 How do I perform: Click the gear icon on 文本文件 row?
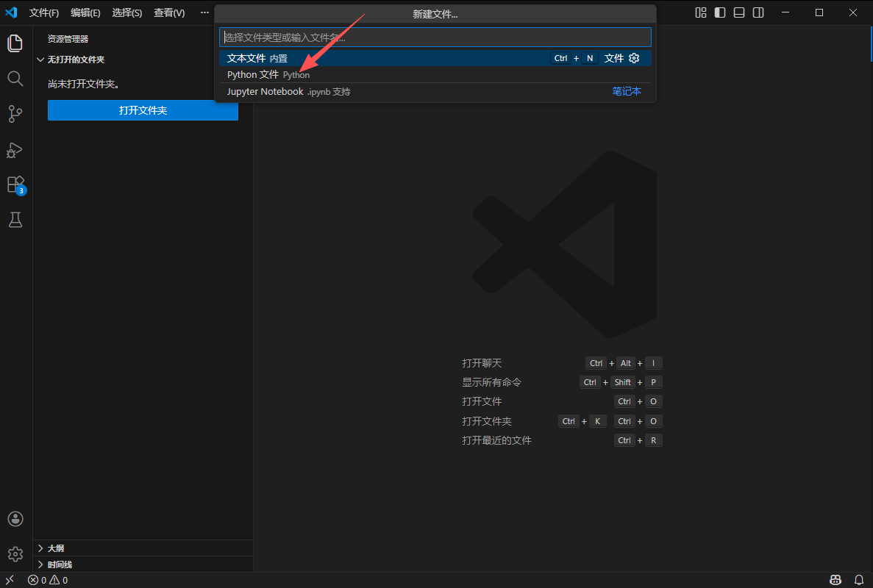(x=634, y=58)
